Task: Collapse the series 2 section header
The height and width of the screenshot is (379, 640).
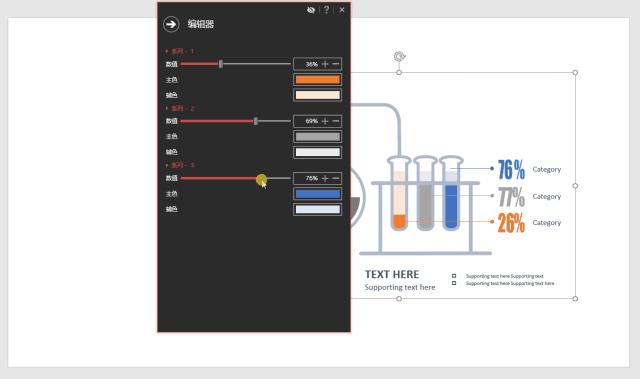Action: pos(180,108)
